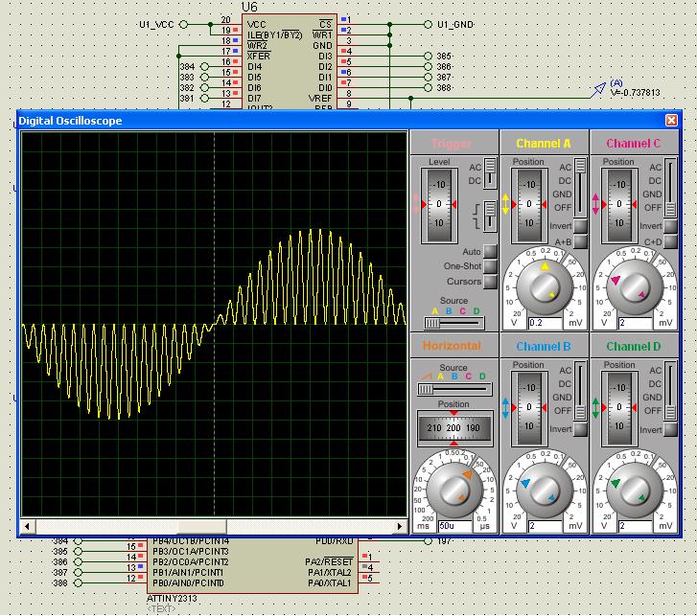Click the voltage probe (A) arrow on schematic

pyautogui.click(x=597, y=90)
